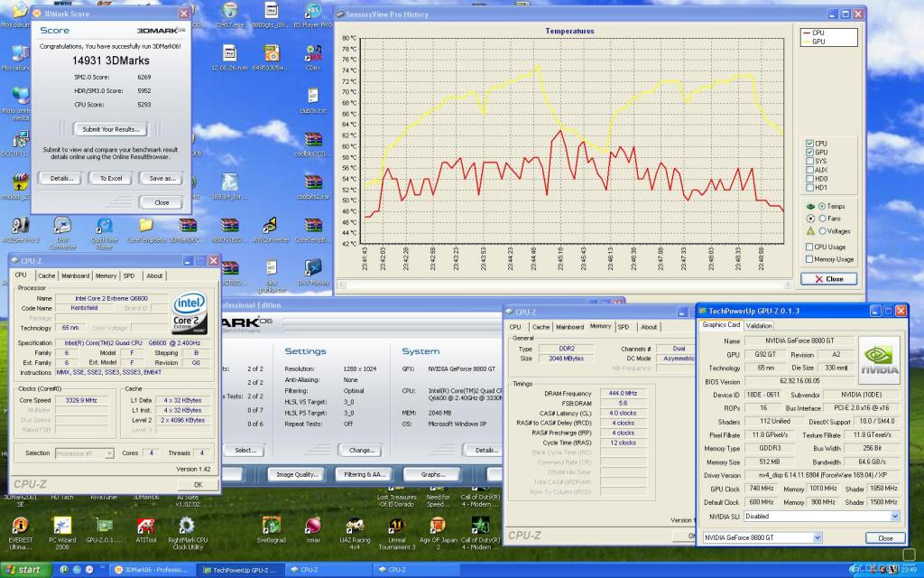Open the Graphs button in 3DMark06
Image resolution: width=924 pixels, height=578 pixels.
432,474
